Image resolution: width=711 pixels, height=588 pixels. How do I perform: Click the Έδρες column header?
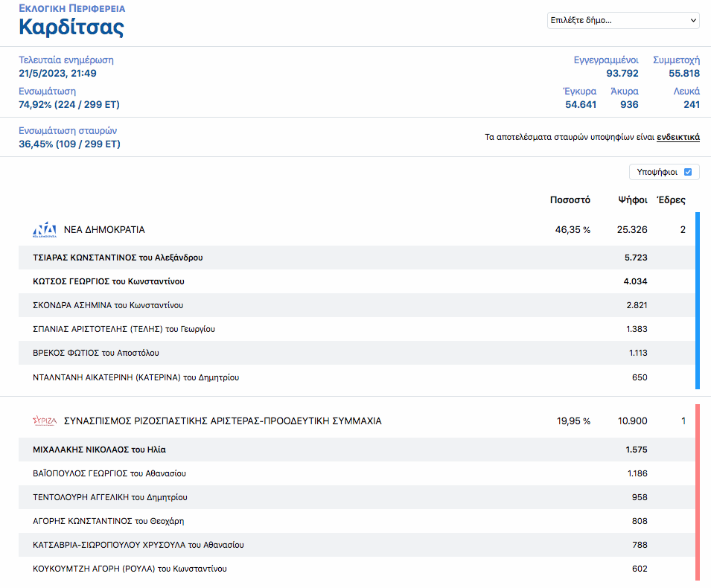pyautogui.click(x=671, y=199)
